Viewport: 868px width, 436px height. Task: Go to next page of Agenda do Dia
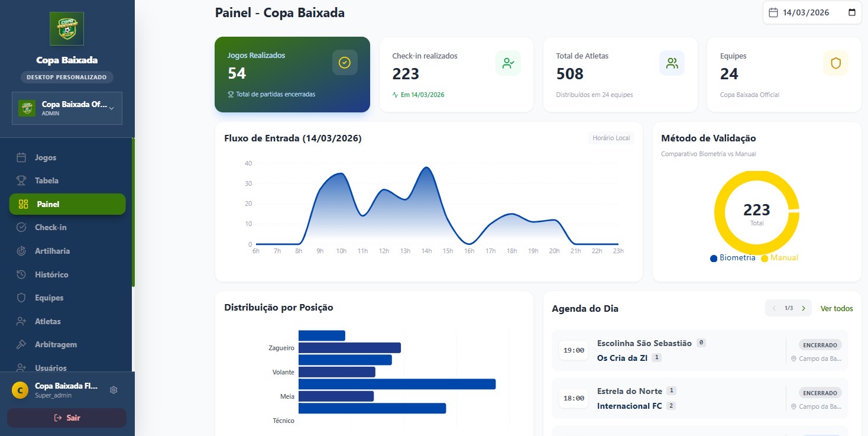coord(803,308)
